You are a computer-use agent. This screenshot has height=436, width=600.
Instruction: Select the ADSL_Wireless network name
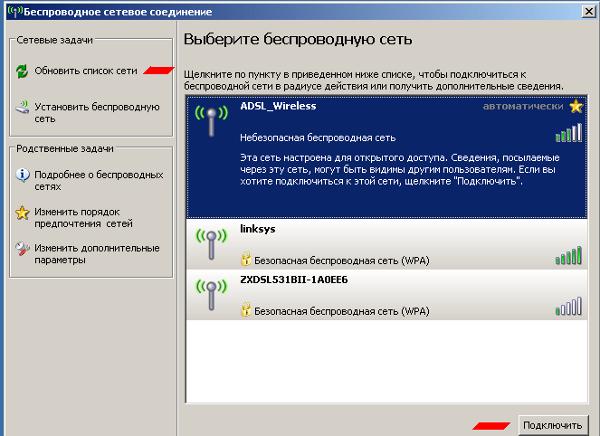[278, 106]
